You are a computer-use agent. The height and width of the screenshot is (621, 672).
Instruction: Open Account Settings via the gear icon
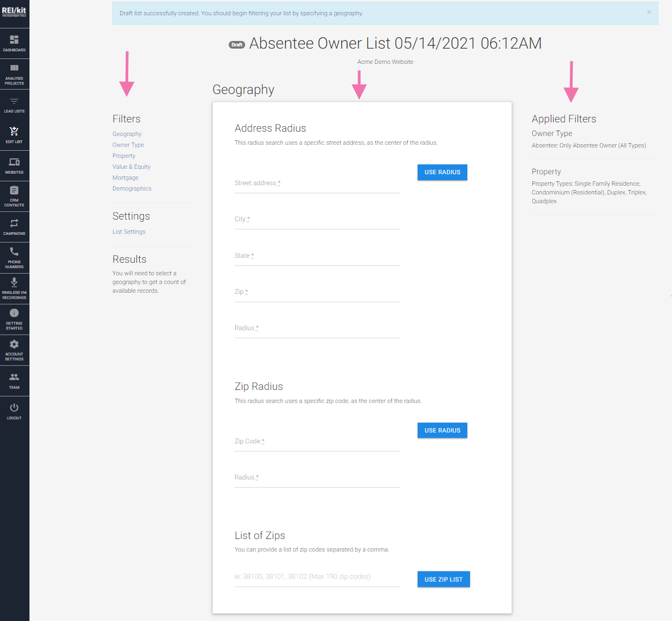(14, 350)
